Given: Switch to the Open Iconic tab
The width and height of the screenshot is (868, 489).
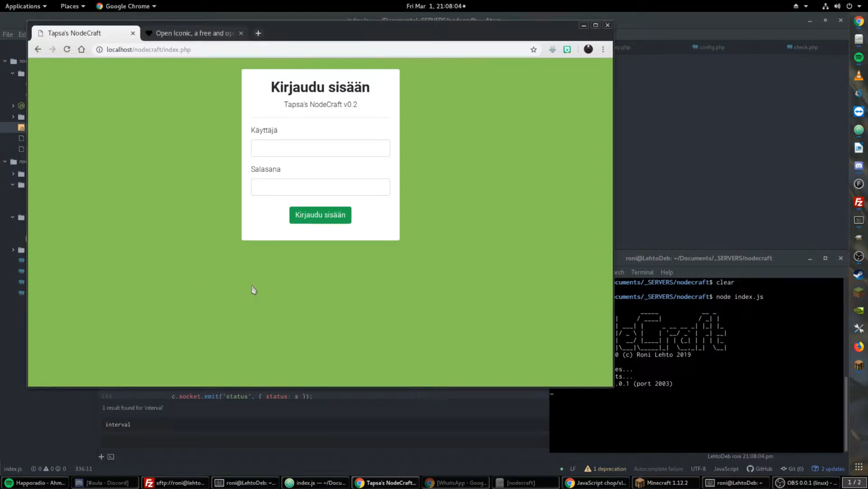Looking at the screenshot, I should click(194, 33).
